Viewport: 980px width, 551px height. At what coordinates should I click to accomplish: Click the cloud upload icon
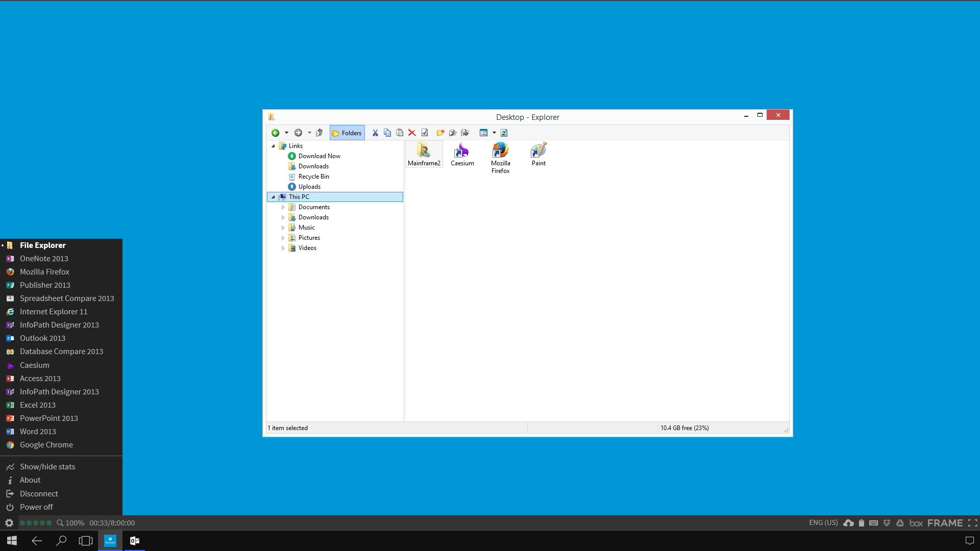(x=848, y=523)
